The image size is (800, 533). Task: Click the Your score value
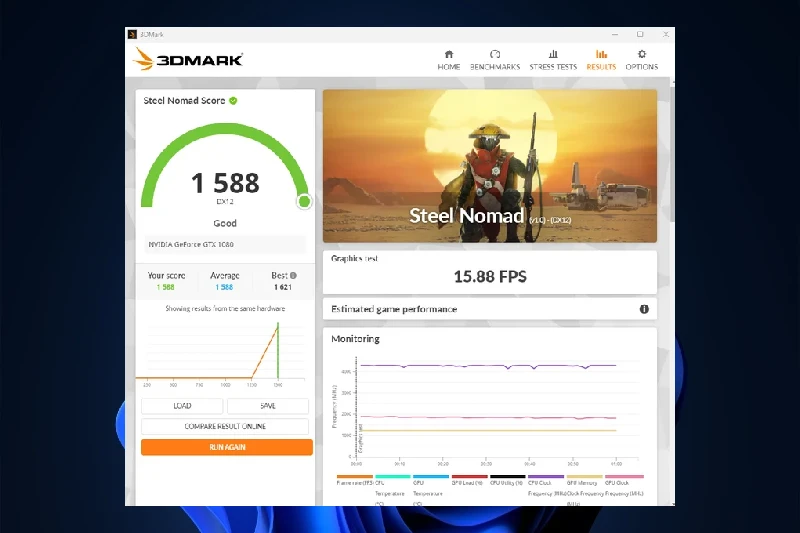(x=165, y=287)
